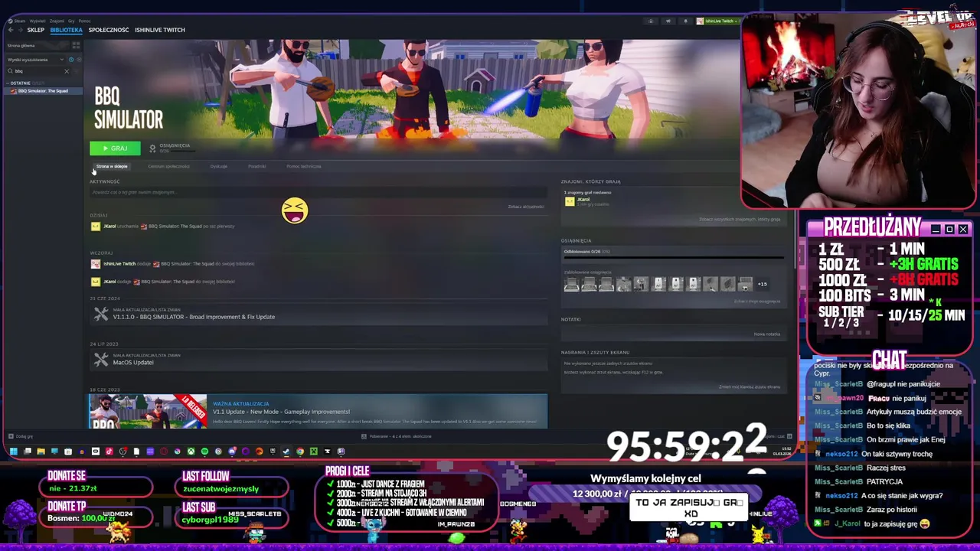980x551 pixels.
Task: Open the OSIĄGNIĘCIA achievements icon near play
Action: (152, 148)
